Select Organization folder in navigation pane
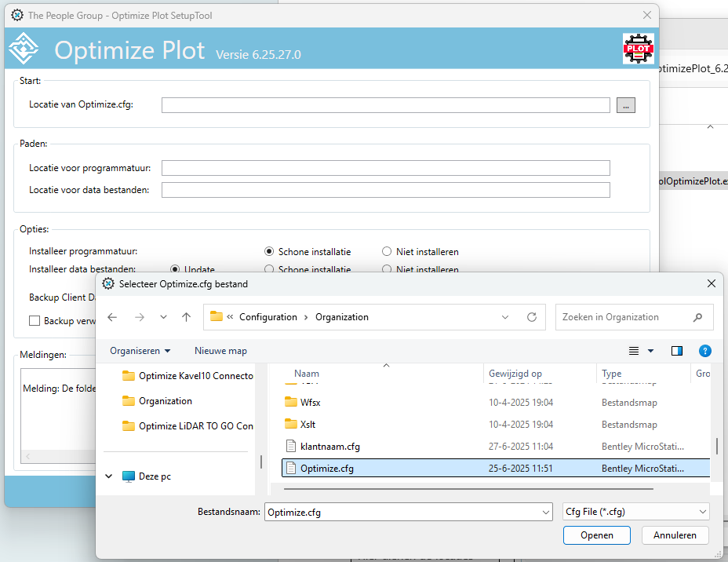728x562 pixels. (x=157, y=401)
